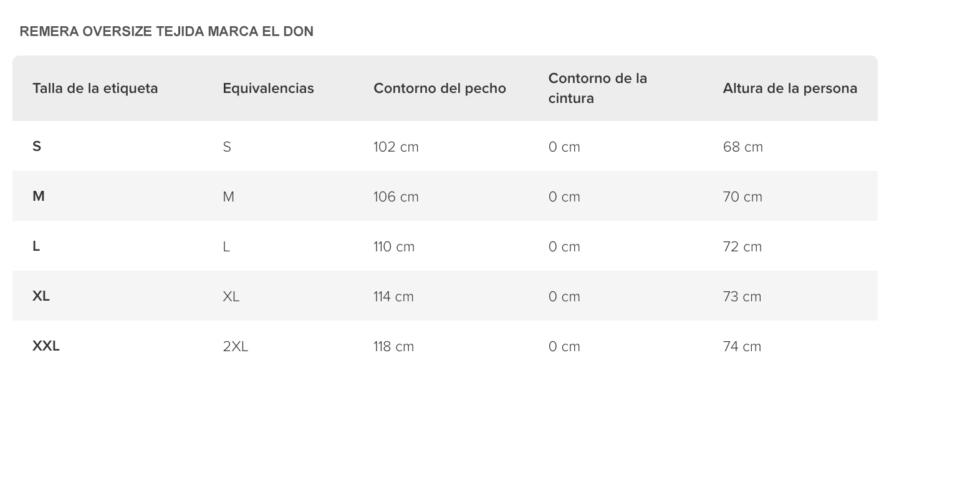Select the 2XL equivalence cell
Viewport: 980px width, 499px height.
click(x=236, y=347)
